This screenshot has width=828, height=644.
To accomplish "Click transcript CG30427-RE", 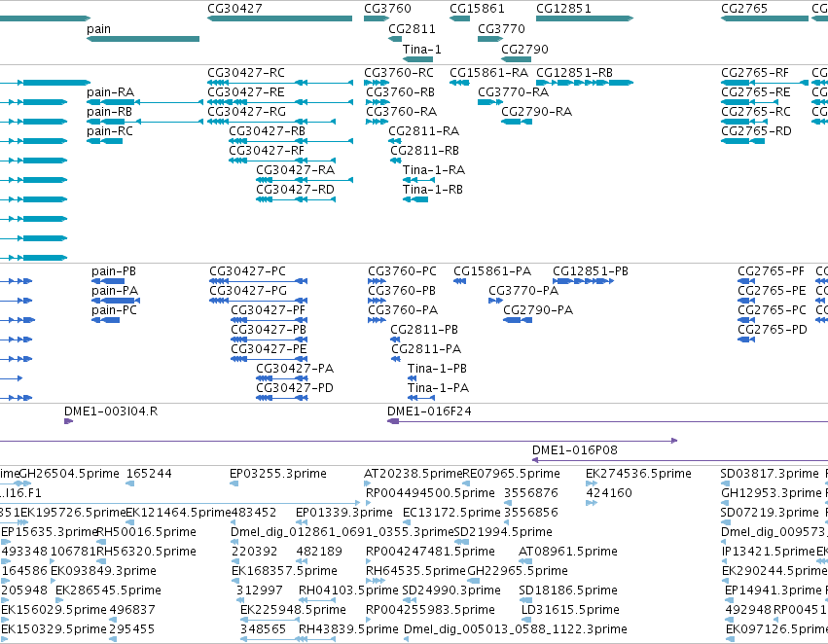I will coord(246,92).
